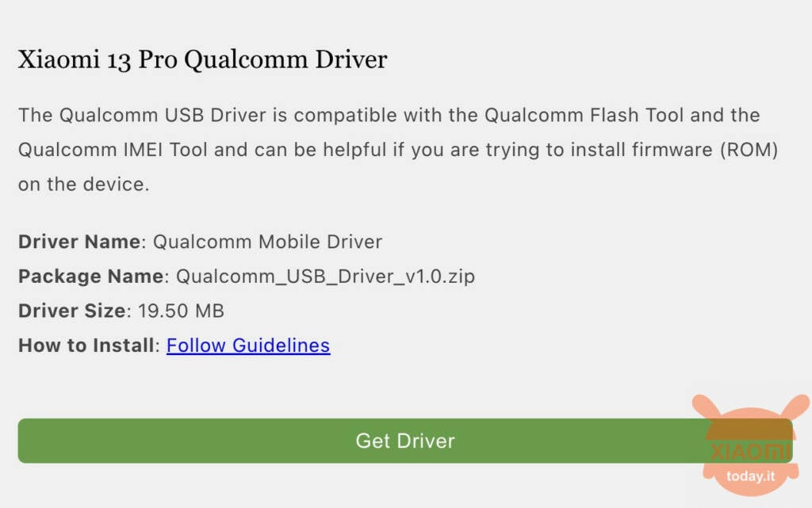The width and height of the screenshot is (812, 508).
Task: Click the 'on the device.' description line
Action: (x=84, y=184)
